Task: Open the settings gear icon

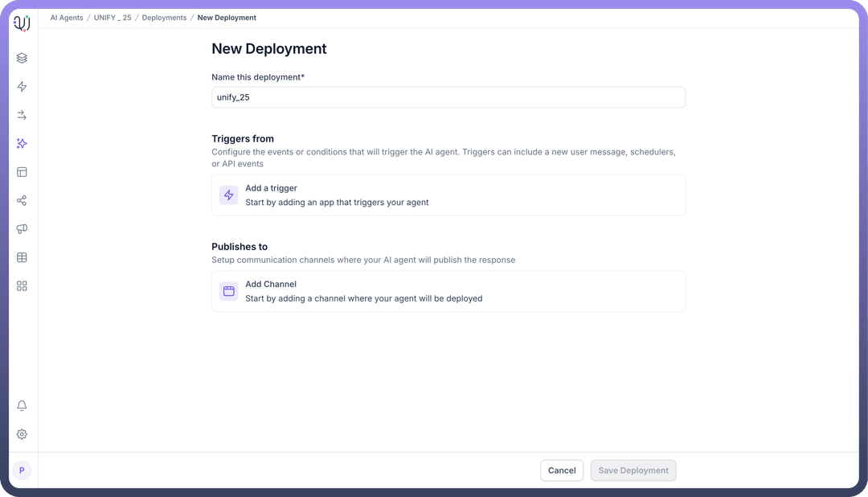Action: [x=22, y=434]
